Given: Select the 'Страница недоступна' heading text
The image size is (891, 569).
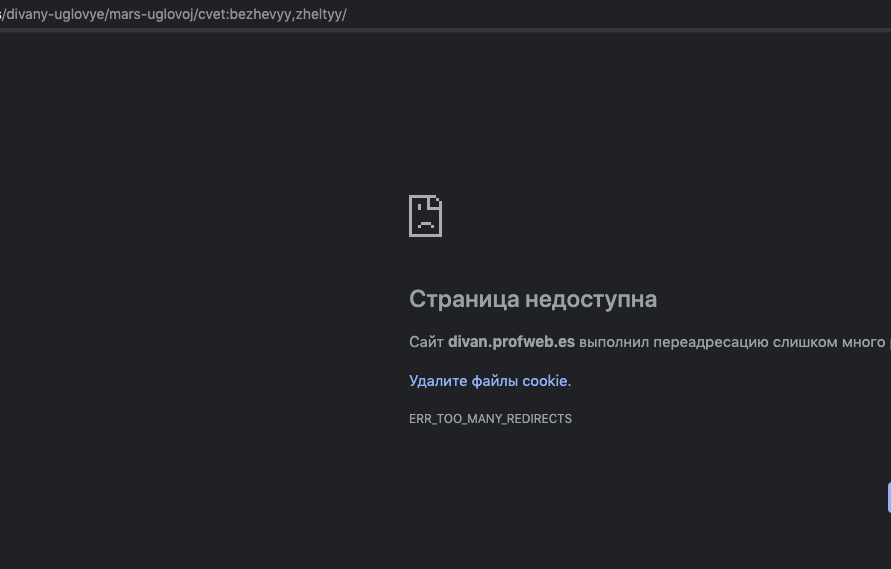Looking at the screenshot, I should tap(533, 299).
